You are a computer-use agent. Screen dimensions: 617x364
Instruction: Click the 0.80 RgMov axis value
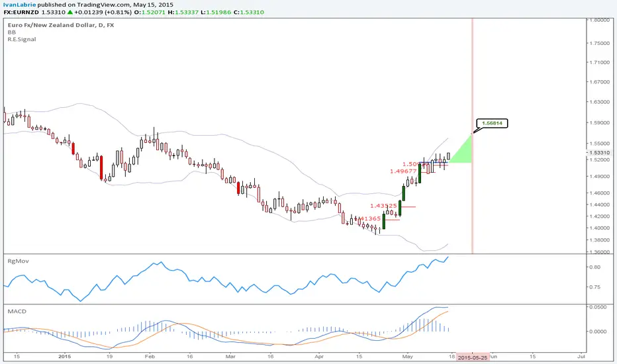point(595,267)
